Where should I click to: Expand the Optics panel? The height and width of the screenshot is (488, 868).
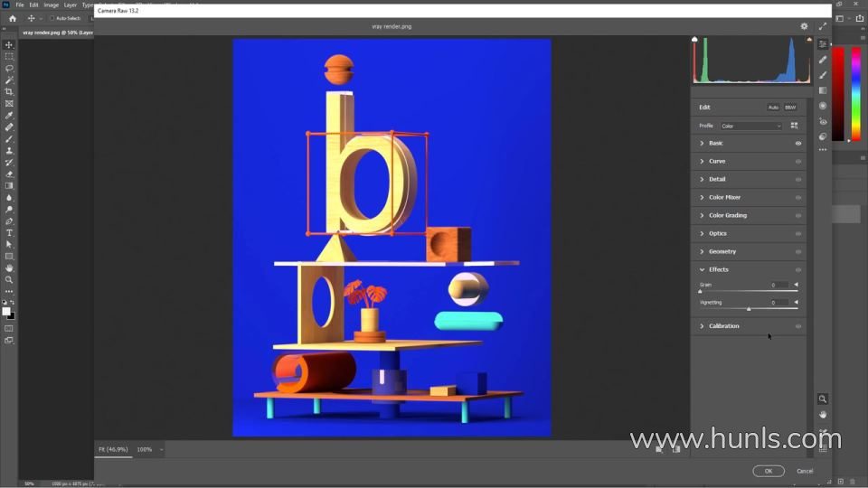(702, 233)
